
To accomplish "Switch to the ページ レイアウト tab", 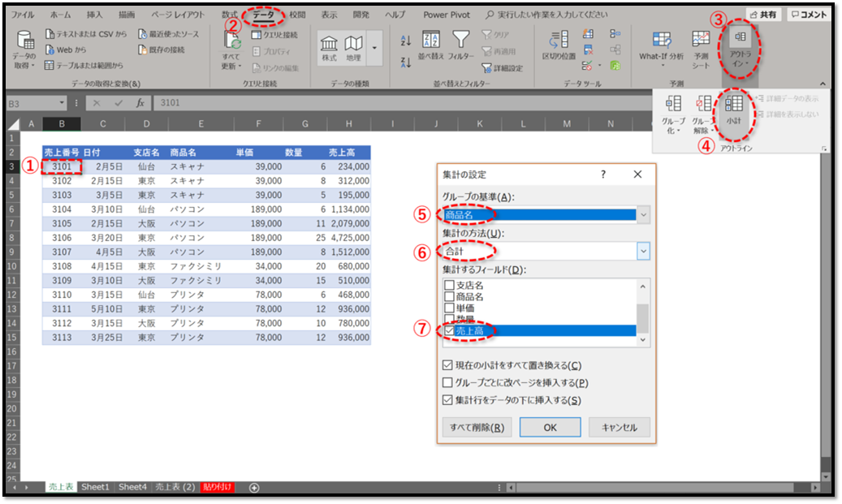I will (177, 15).
